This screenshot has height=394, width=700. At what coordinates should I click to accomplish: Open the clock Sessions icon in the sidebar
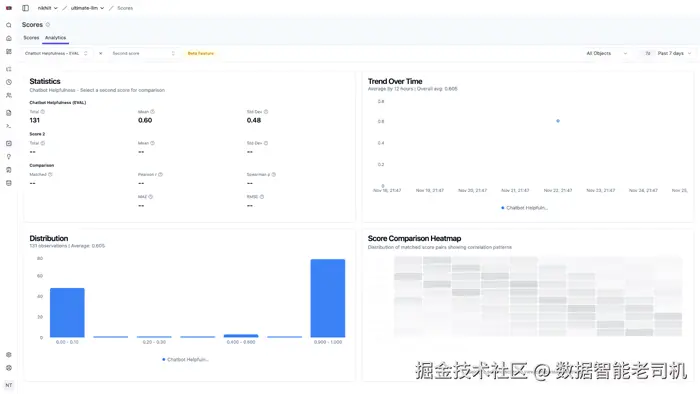(x=8, y=82)
